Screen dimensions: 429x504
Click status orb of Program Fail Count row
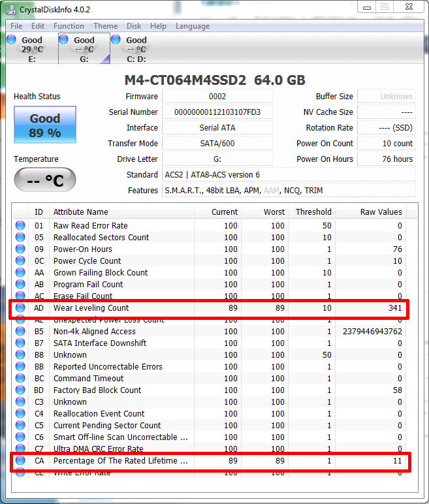click(20, 284)
